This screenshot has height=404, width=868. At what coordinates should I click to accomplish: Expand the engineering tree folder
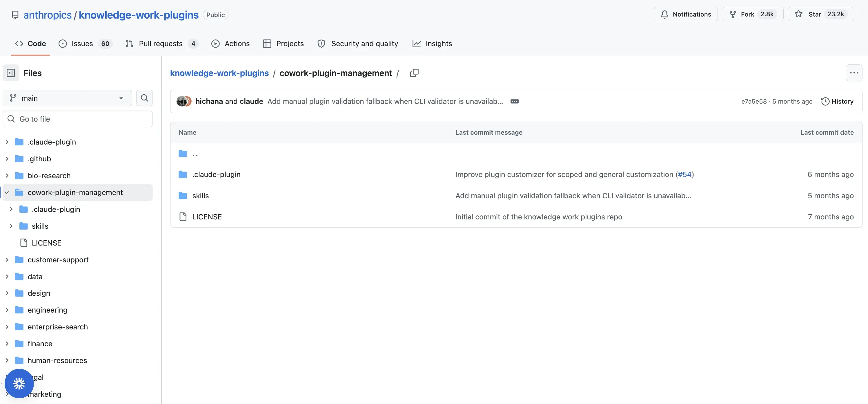[7, 310]
